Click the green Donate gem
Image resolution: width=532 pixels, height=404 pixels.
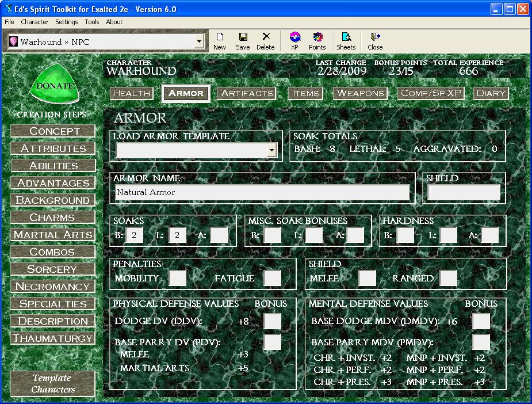tap(54, 84)
